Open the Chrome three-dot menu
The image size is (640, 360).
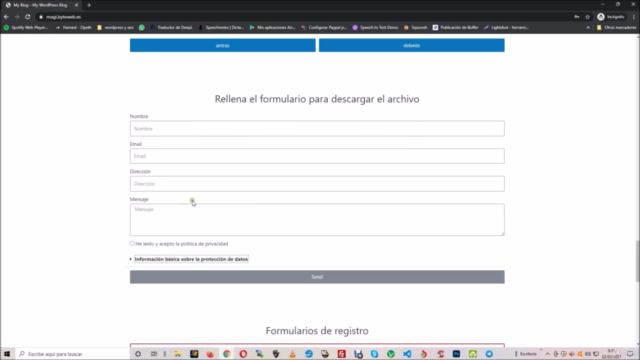633,17
